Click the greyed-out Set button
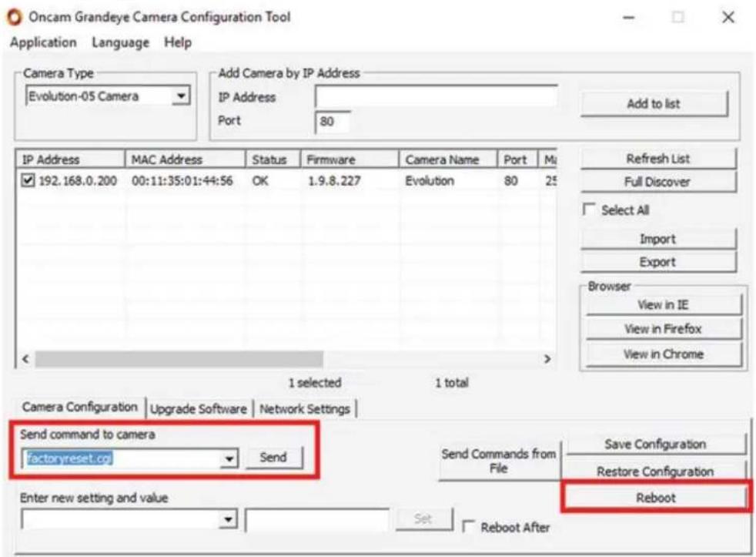Screen dimensions: 756x557 coord(423,519)
